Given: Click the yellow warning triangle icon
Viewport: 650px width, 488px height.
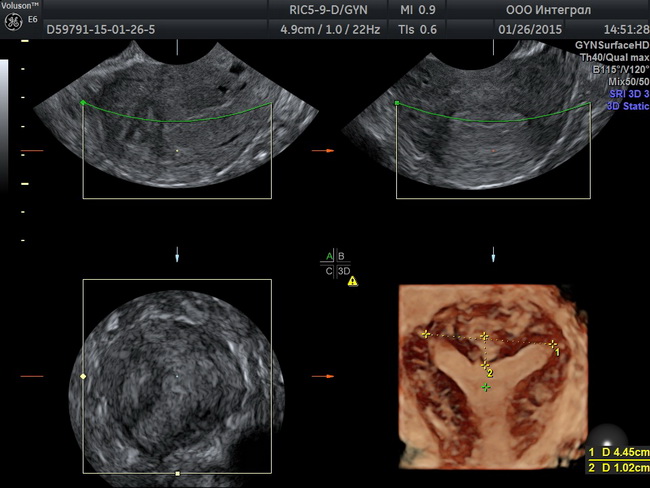Looking at the screenshot, I should pyautogui.click(x=352, y=282).
